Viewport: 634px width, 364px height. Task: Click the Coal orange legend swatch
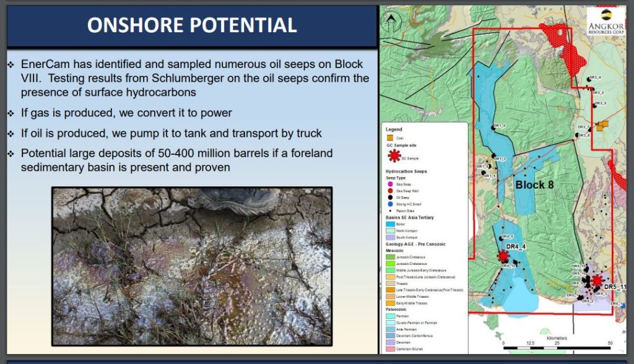coord(391,137)
